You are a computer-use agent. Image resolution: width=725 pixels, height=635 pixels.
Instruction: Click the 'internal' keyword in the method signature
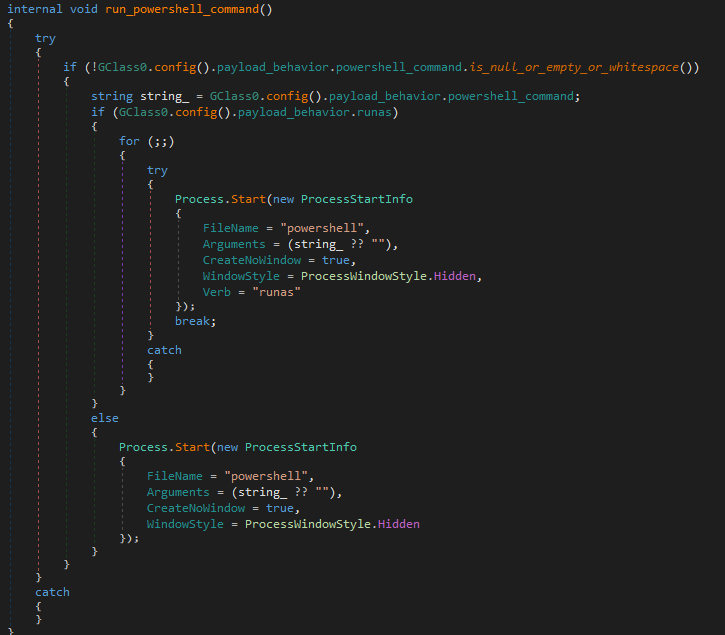pos(35,9)
